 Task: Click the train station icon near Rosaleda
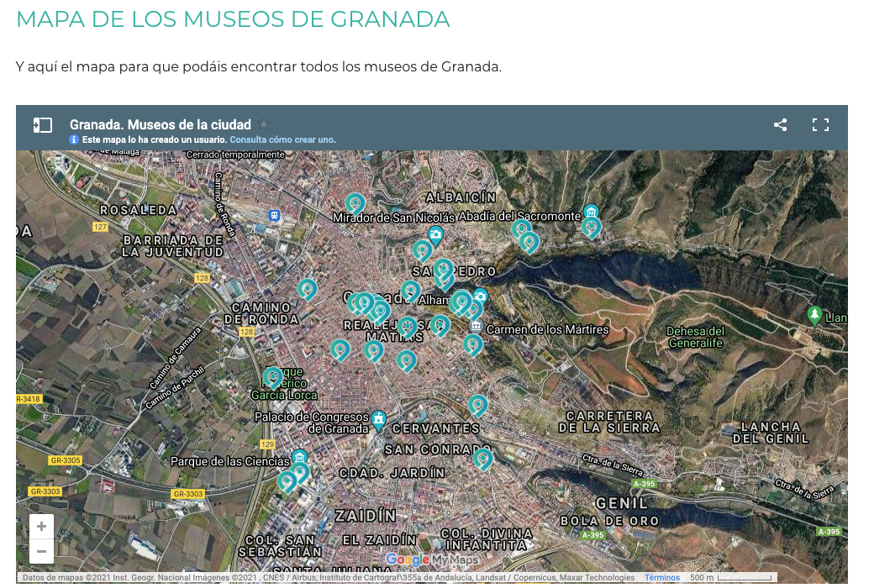(x=274, y=215)
